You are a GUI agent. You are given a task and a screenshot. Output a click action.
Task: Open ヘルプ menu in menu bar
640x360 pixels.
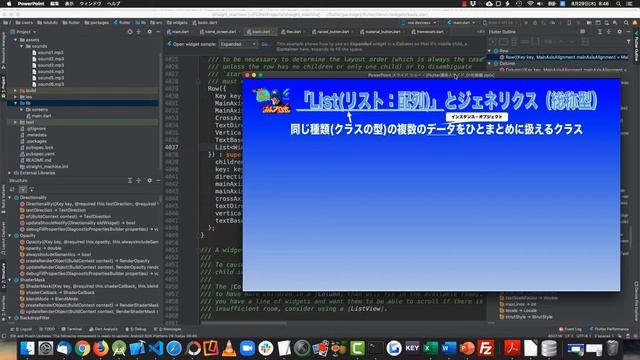click(113, 4)
